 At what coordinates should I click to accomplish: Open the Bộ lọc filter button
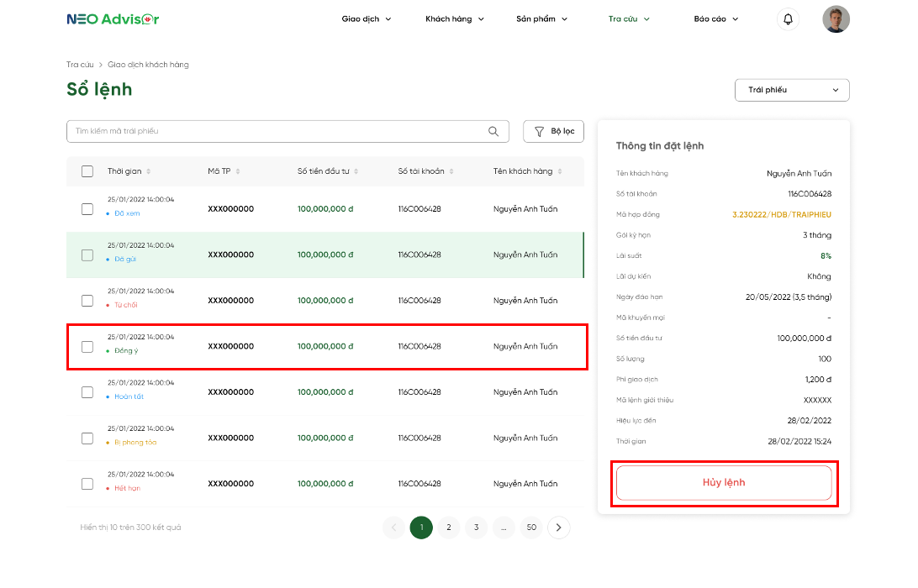554,131
